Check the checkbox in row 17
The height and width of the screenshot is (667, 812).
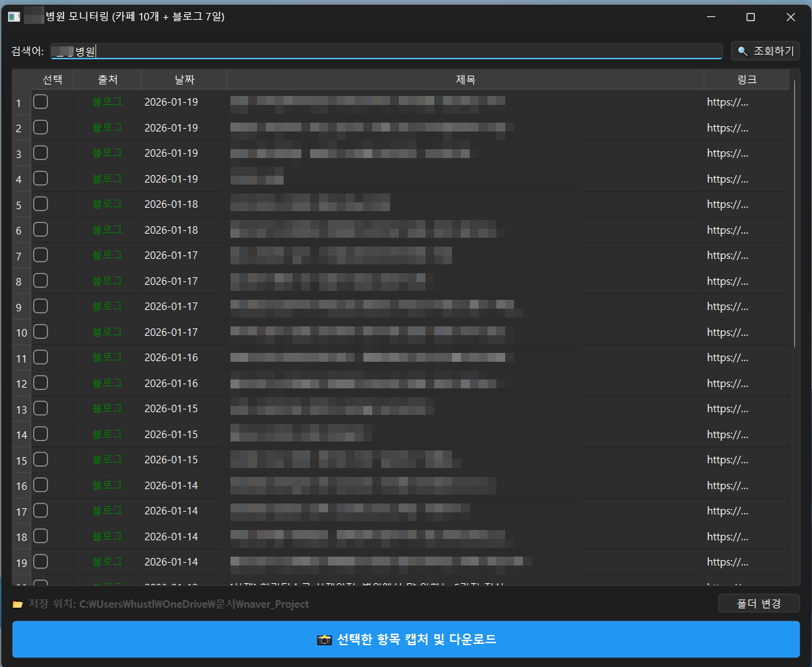point(40,510)
